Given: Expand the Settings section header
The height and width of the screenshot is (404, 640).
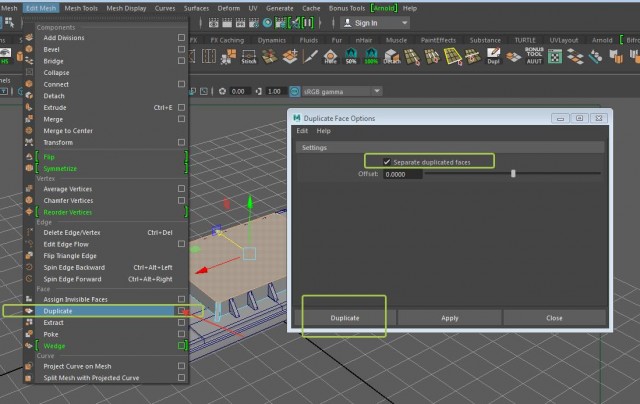Looking at the screenshot, I should pyautogui.click(x=450, y=147).
